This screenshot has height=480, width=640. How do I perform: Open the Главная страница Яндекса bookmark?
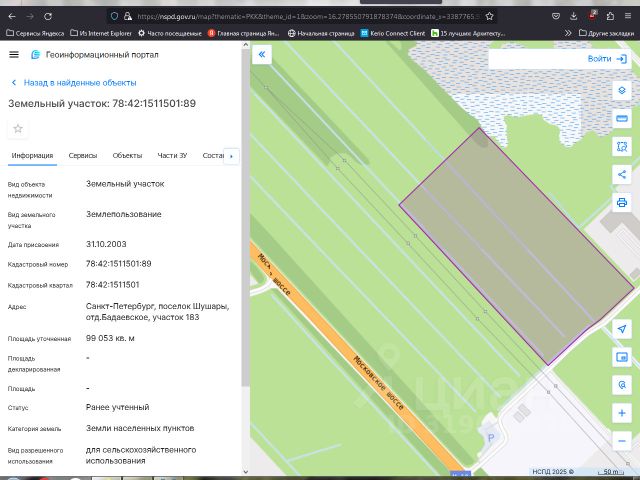(x=244, y=33)
